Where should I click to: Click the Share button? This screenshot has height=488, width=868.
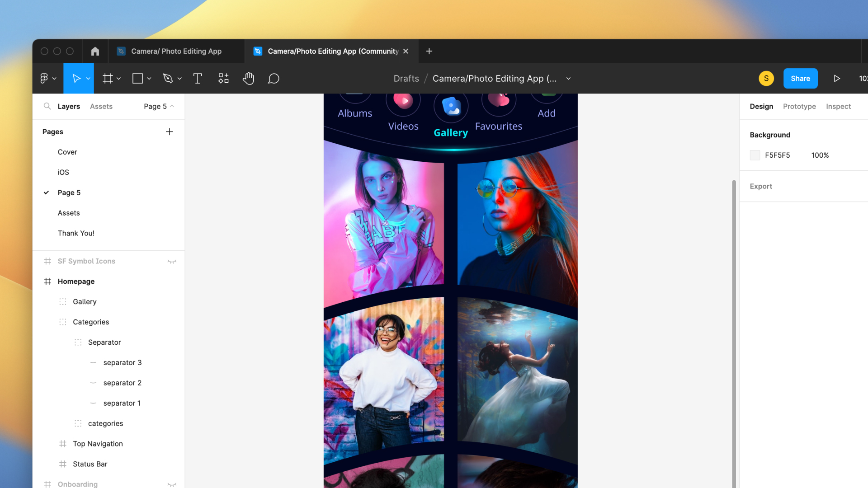coord(800,78)
